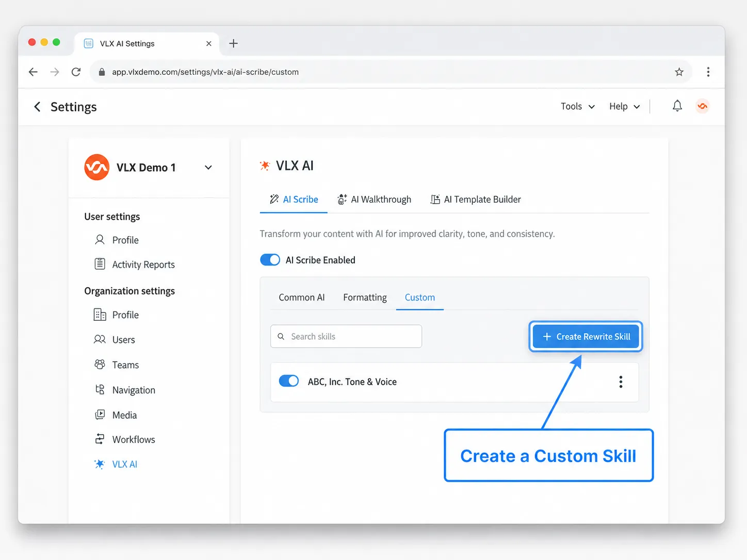
Task: Click the Workflows arrows icon
Action: click(100, 439)
